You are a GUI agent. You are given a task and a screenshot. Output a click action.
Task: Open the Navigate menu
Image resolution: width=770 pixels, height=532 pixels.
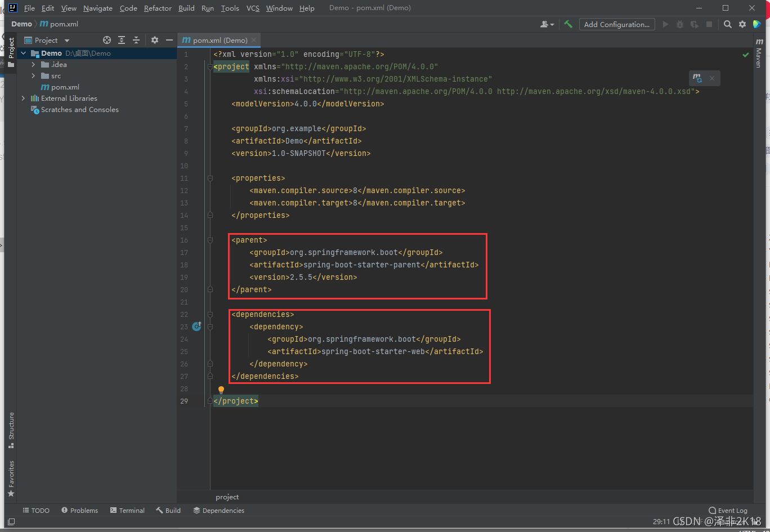(x=98, y=8)
